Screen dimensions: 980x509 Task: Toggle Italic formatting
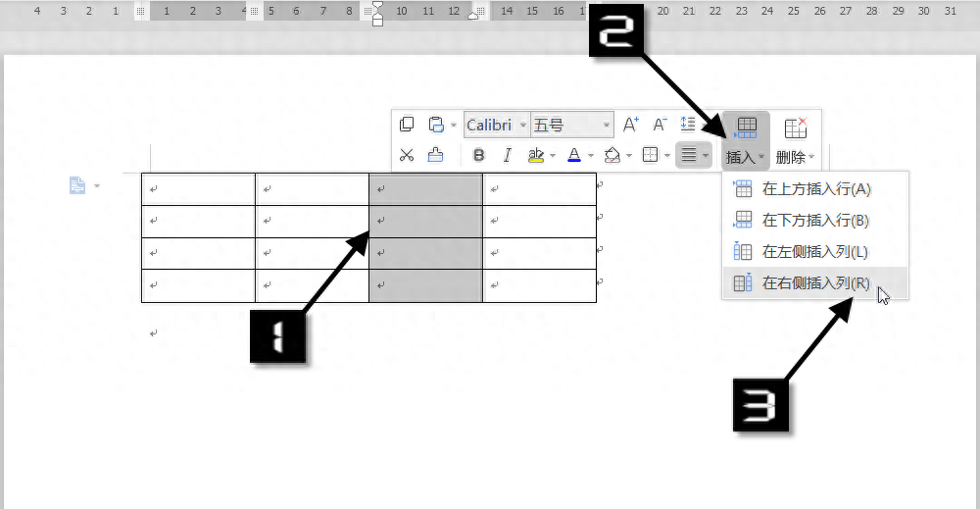pos(507,155)
